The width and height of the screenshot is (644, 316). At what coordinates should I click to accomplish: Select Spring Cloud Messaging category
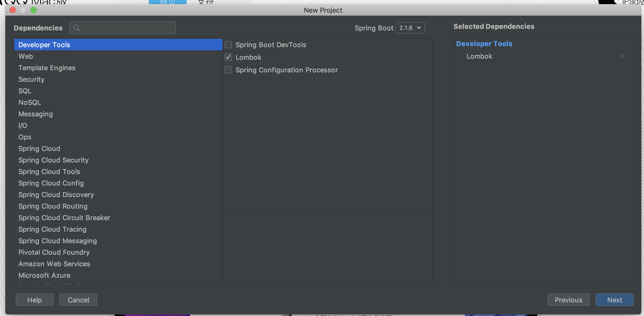[x=118, y=241]
